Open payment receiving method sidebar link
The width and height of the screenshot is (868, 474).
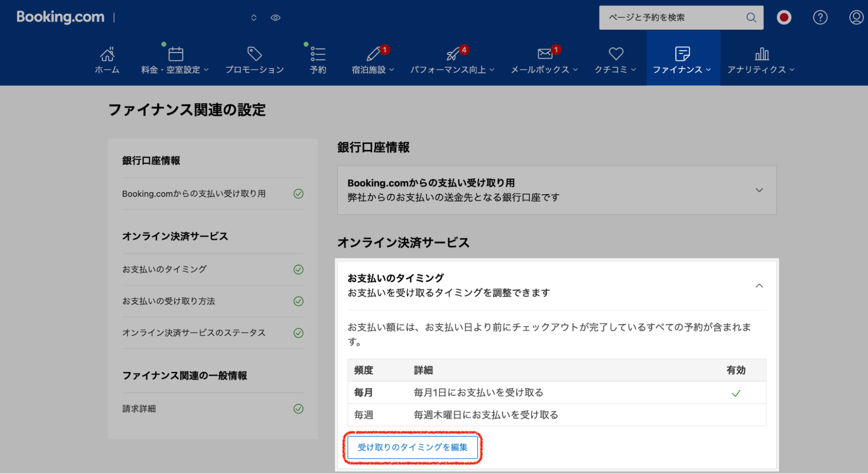coord(168,301)
